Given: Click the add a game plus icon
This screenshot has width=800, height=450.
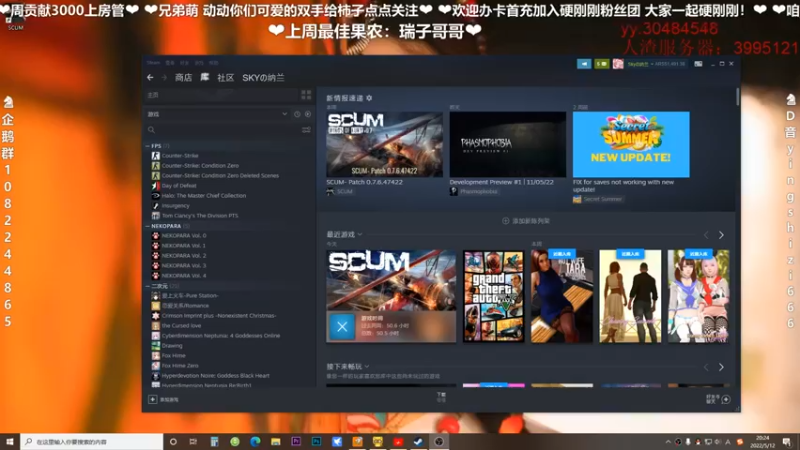Looking at the screenshot, I should 153,399.
